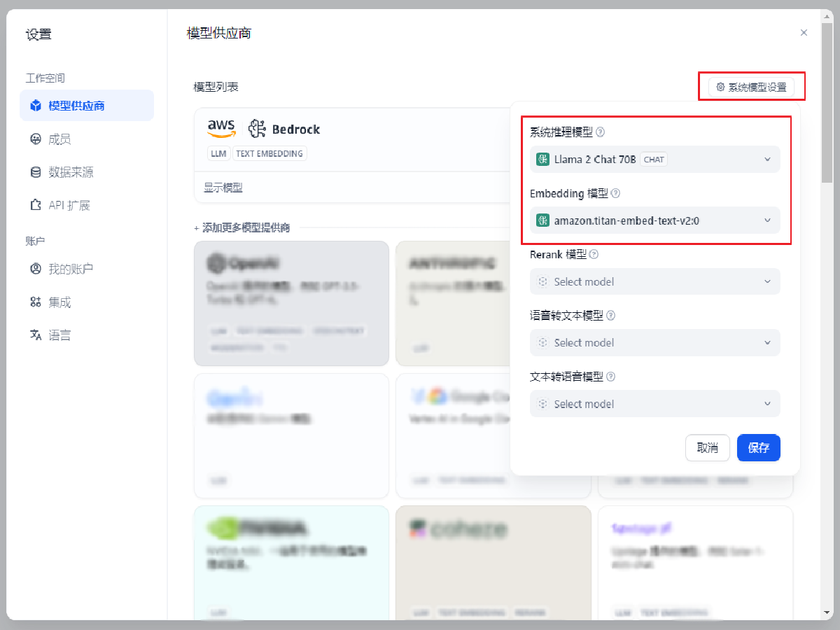Click the 语言 translate icon in sidebar
840x630 pixels.
(x=36, y=335)
